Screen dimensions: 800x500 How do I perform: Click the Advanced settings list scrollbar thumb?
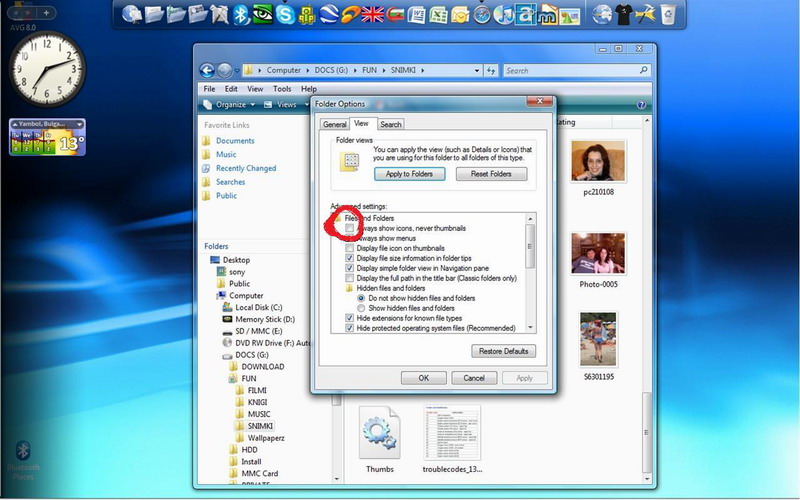(530, 246)
